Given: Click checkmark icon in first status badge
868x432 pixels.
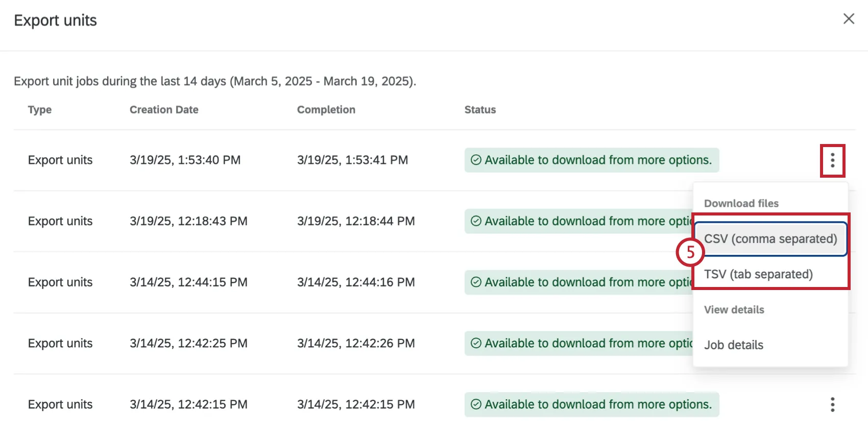Looking at the screenshot, I should pos(476,160).
